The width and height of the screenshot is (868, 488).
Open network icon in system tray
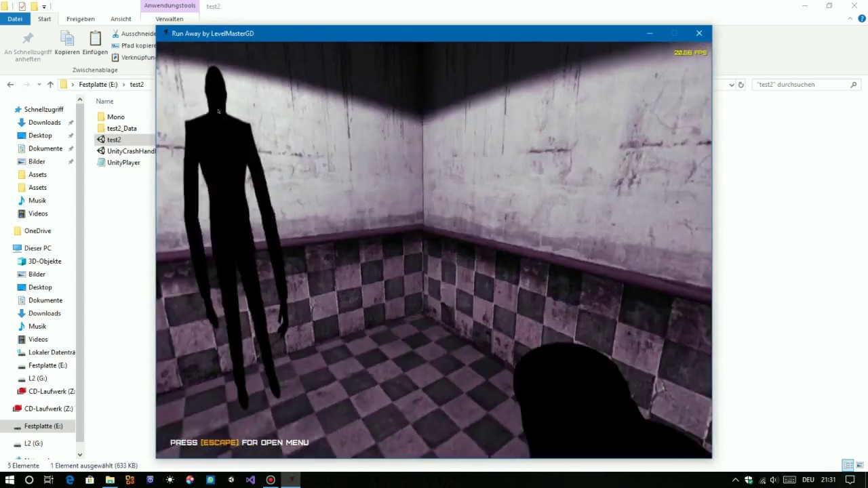761,480
